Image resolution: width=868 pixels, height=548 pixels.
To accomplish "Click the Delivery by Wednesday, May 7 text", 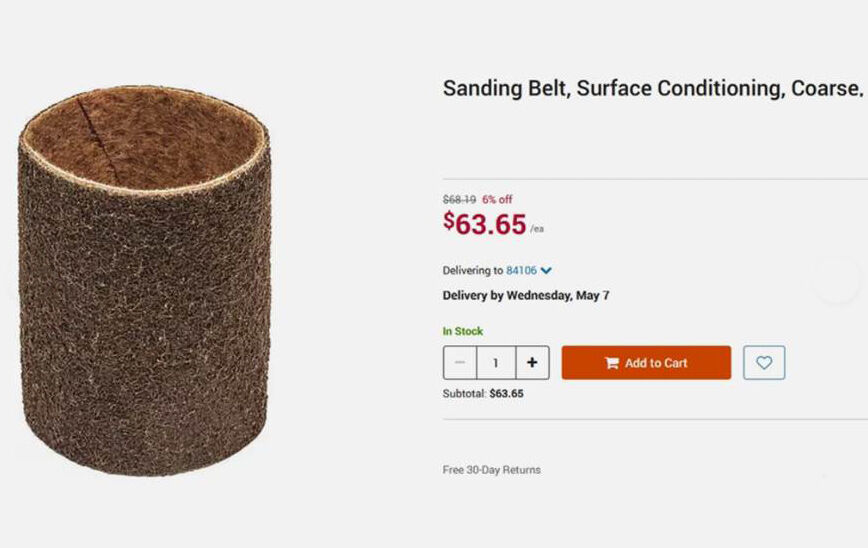I will 526,296.
